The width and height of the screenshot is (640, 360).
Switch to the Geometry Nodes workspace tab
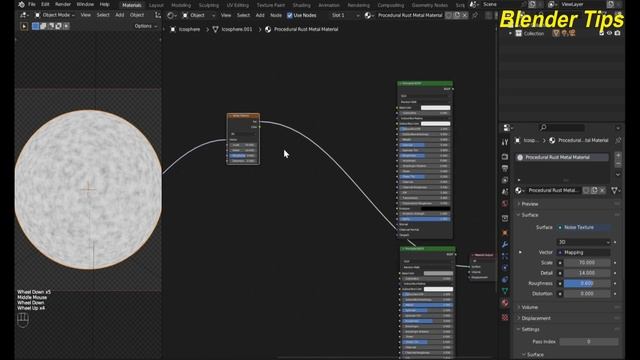[x=430, y=5]
